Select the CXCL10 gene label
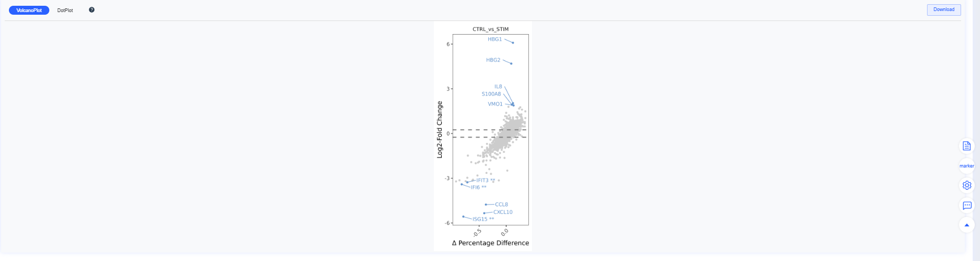Screen dimensions: 980x261 [x=503, y=212]
